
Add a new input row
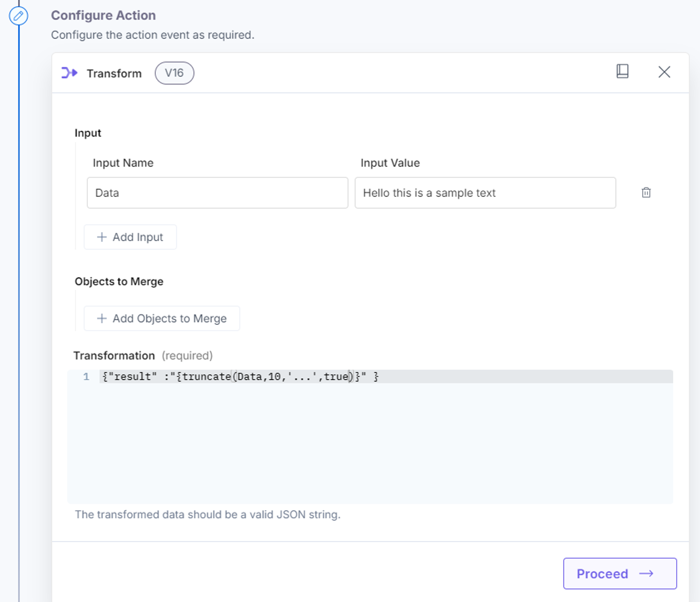coord(130,237)
